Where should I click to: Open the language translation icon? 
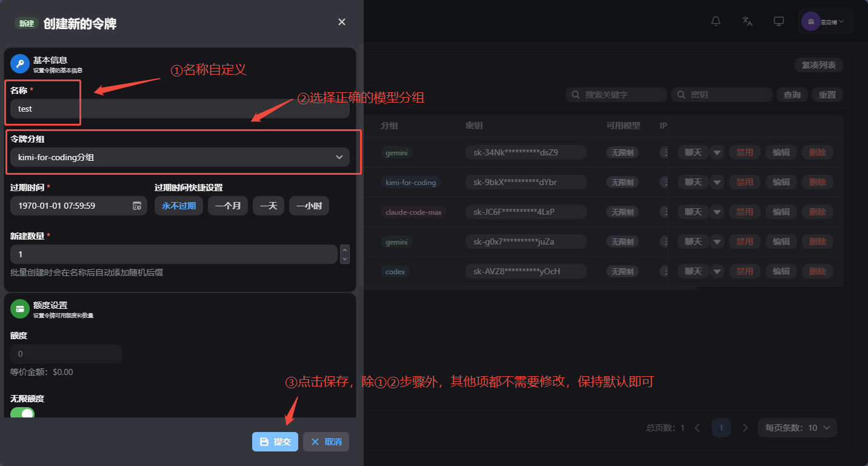coord(747,21)
